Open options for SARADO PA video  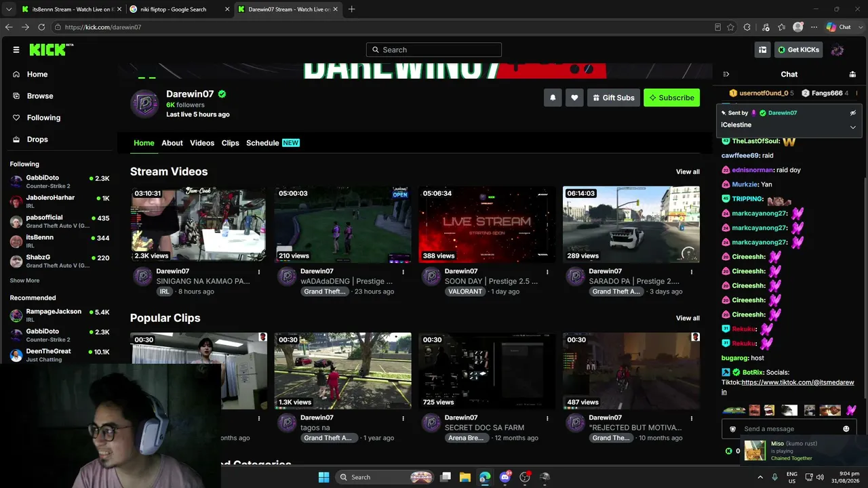point(692,272)
